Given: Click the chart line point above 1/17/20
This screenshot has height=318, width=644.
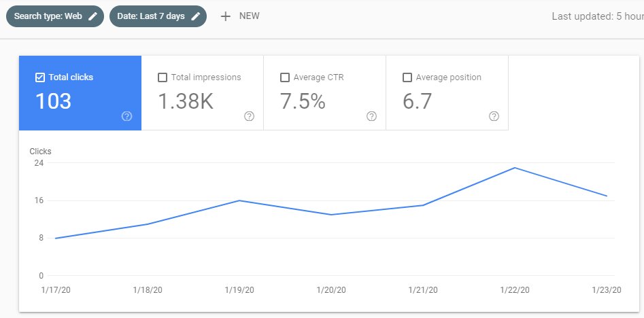Looking at the screenshot, I should click(x=56, y=238).
